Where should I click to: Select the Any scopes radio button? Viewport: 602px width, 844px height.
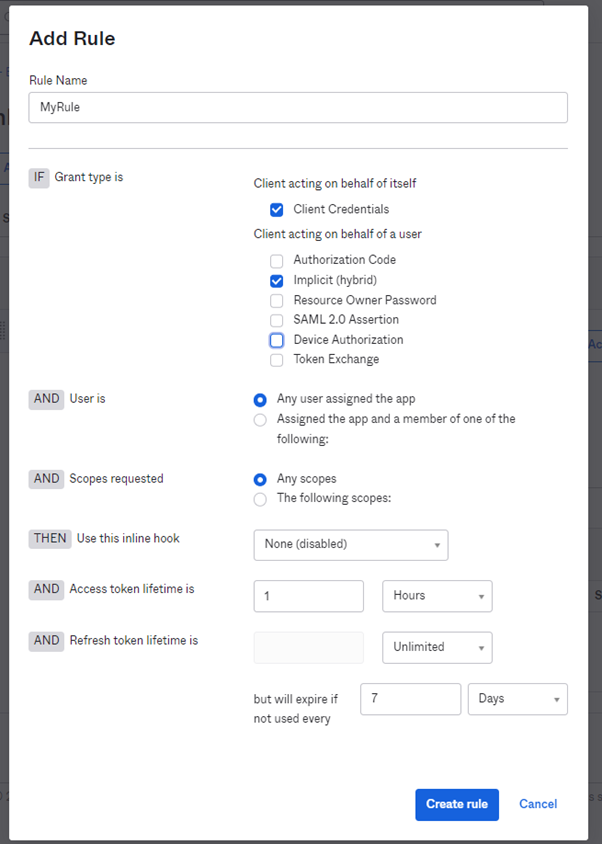[260, 479]
